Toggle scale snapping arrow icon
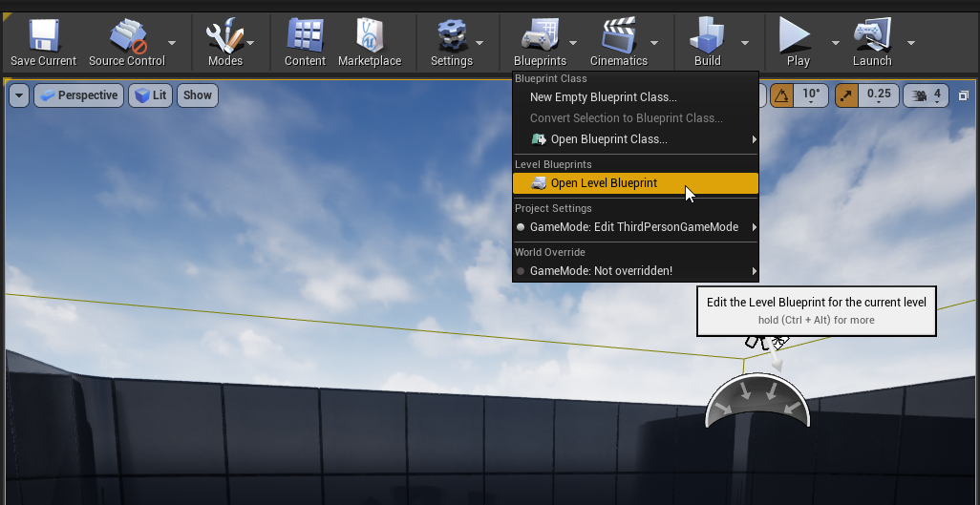The height and width of the screenshot is (505, 980). click(845, 95)
